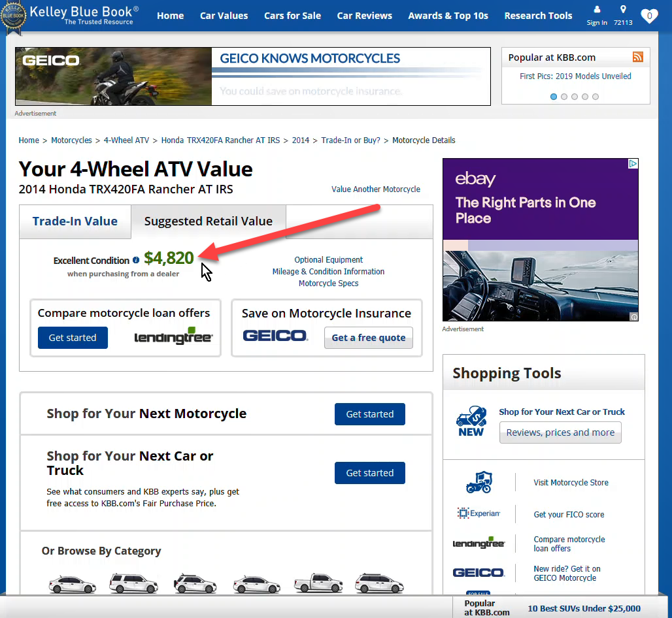This screenshot has width=672, height=618.
Task: Open Shop for Your Next Car or Truck sidebar link
Action: point(562,412)
